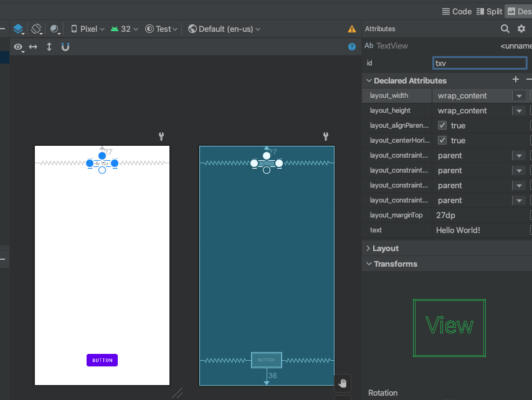Screen dimensions: 532x400
Task: Open the view options eye menu
Action: pyautogui.click(x=19, y=47)
